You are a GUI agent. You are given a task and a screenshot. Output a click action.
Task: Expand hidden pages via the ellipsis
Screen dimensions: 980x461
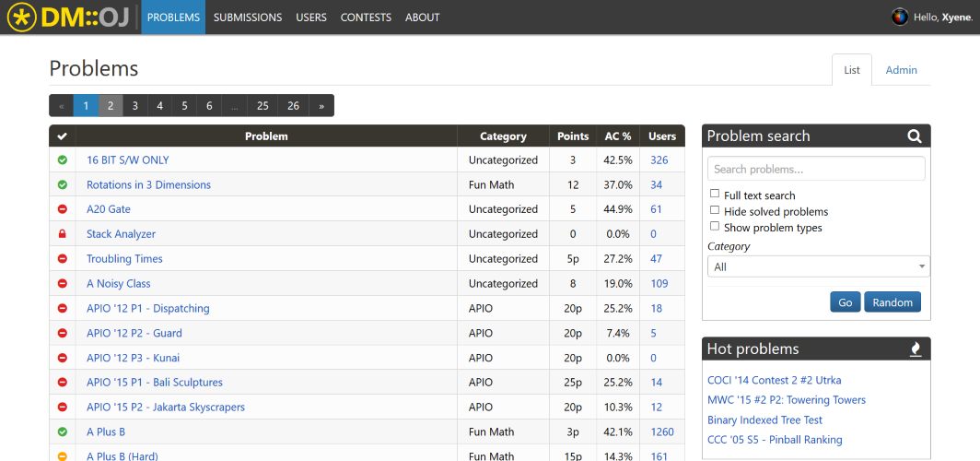pos(234,106)
